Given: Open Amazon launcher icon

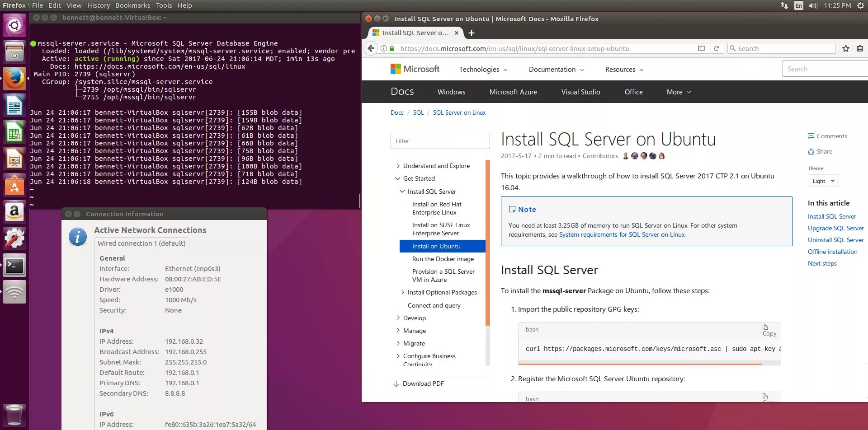Looking at the screenshot, I should [x=14, y=212].
